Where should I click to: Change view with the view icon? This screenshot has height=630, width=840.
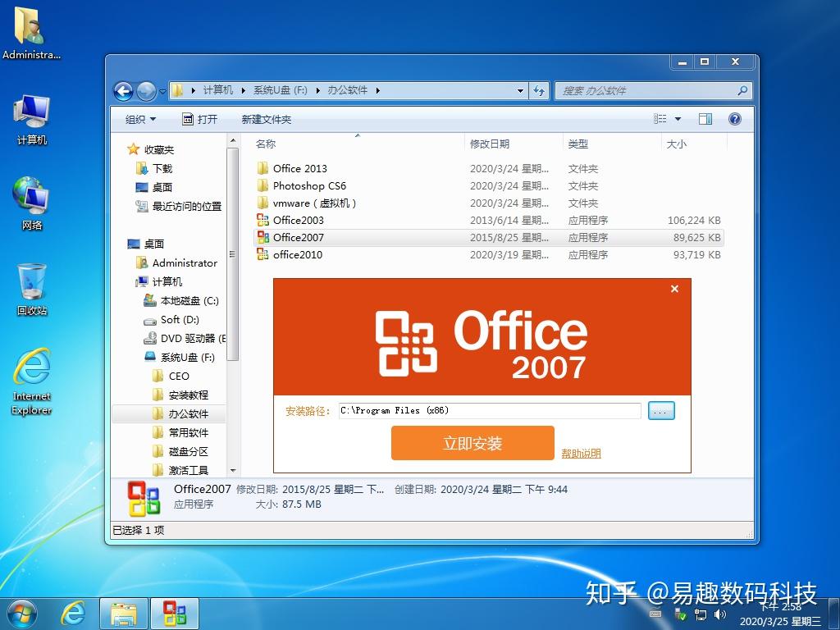660,119
